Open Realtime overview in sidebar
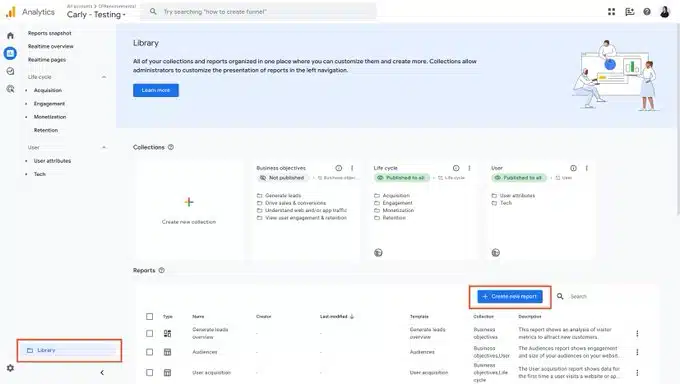Screen dimensions: 680x384 point(50,46)
